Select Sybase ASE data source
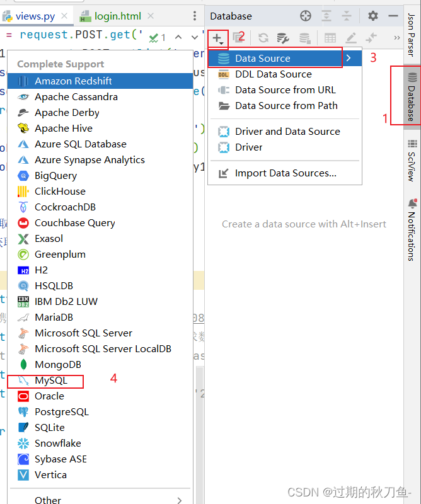 click(x=100, y=459)
